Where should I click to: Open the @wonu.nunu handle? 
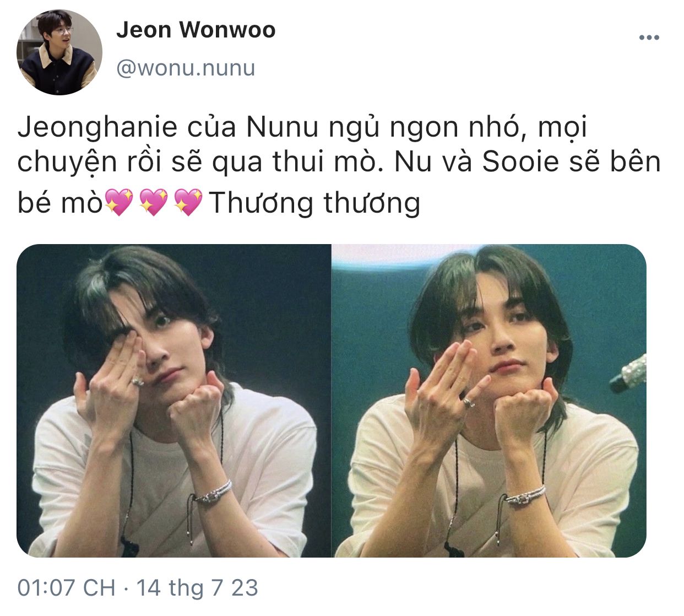(x=186, y=68)
